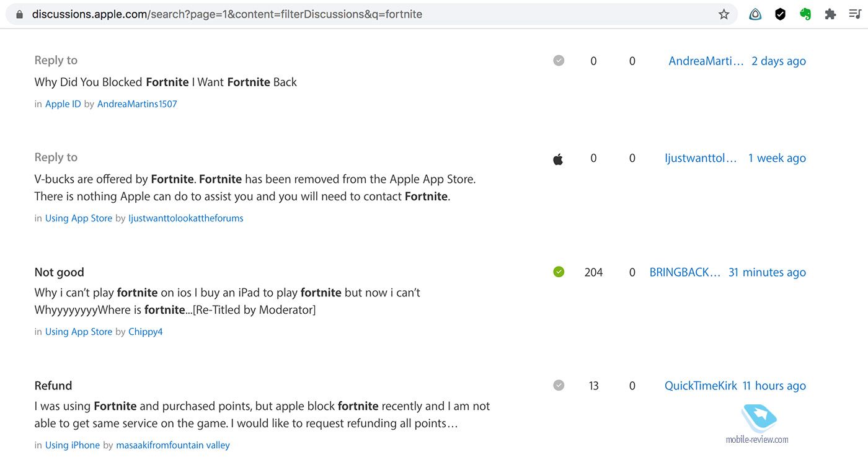Click 'Reply to' label above Why Did You Blocked

coord(56,60)
